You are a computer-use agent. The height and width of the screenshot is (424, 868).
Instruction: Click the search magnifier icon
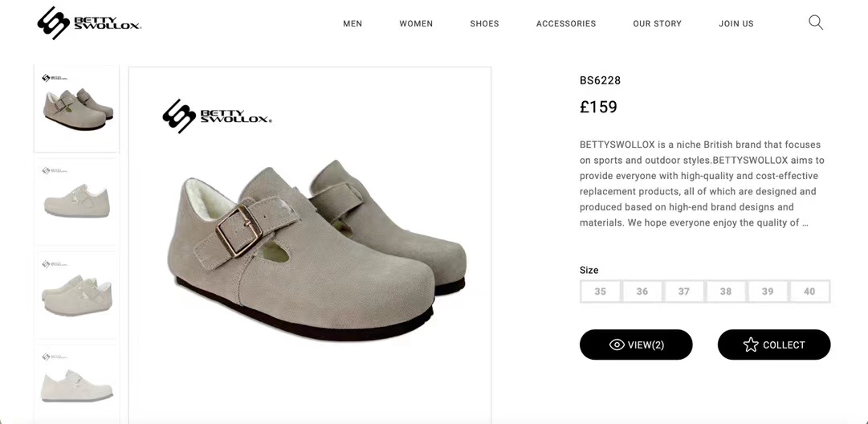[816, 22]
